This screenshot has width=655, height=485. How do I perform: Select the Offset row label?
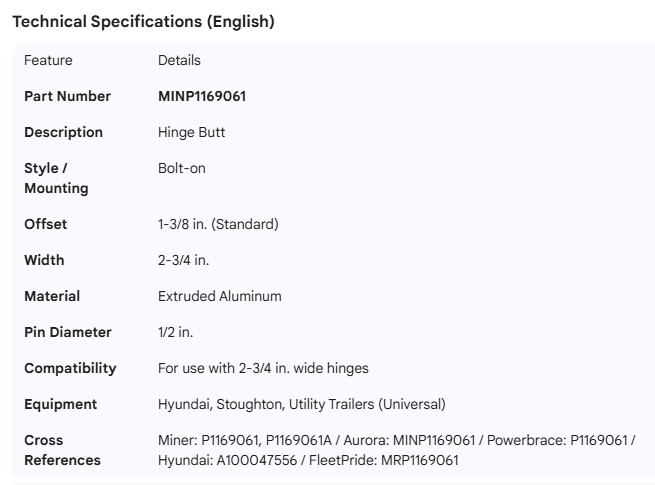click(x=45, y=224)
